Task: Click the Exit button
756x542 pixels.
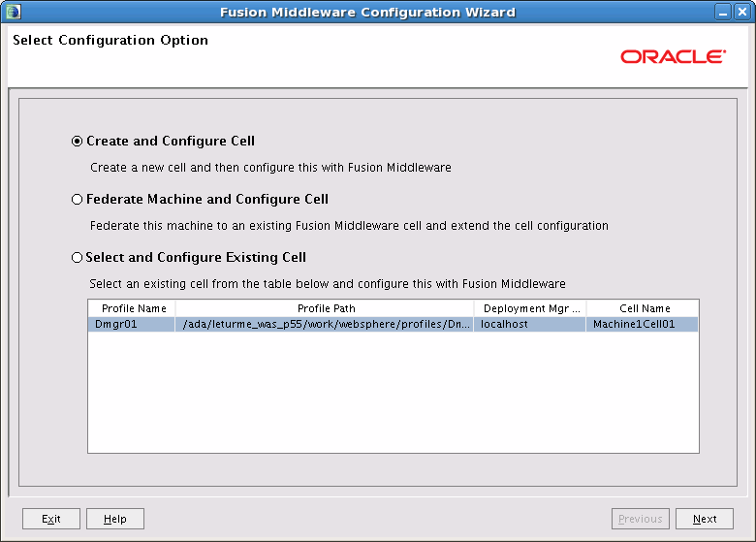Action: [51, 519]
